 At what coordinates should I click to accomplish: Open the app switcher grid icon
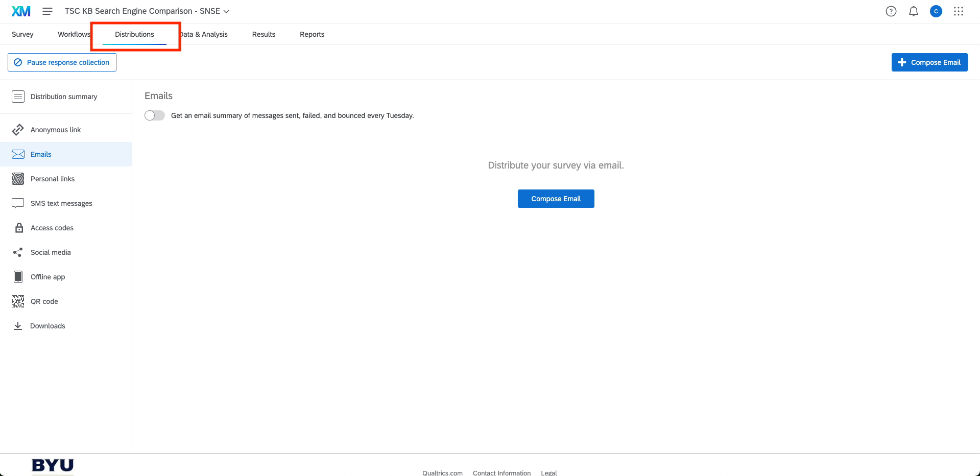958,11
